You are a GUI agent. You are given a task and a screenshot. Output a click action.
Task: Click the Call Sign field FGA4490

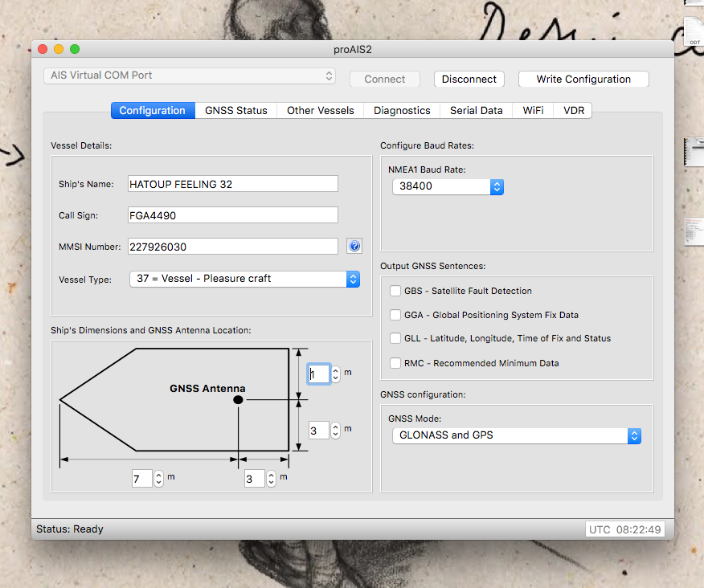pos(232,215)
